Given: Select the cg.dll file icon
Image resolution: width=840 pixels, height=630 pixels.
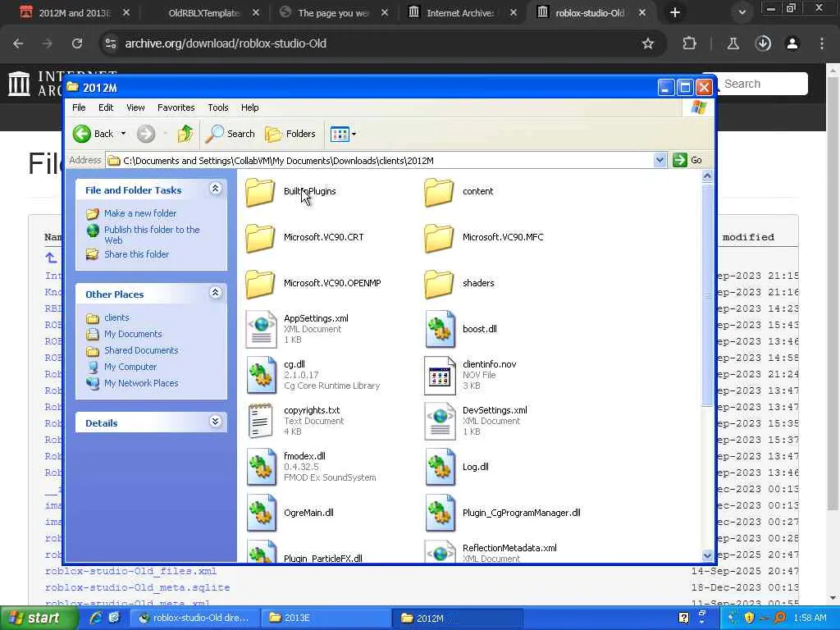Looking at the screenshot, I should point(261,376).
